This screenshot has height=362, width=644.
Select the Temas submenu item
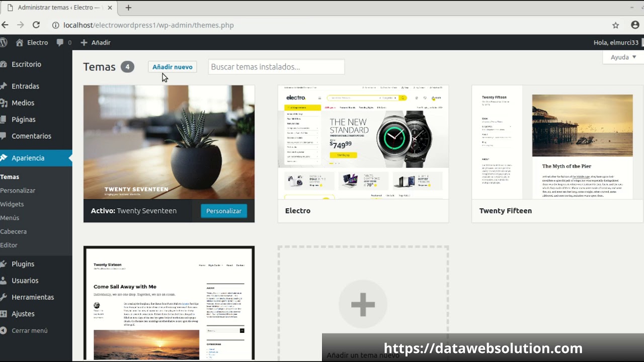click(x=10, y=176)
